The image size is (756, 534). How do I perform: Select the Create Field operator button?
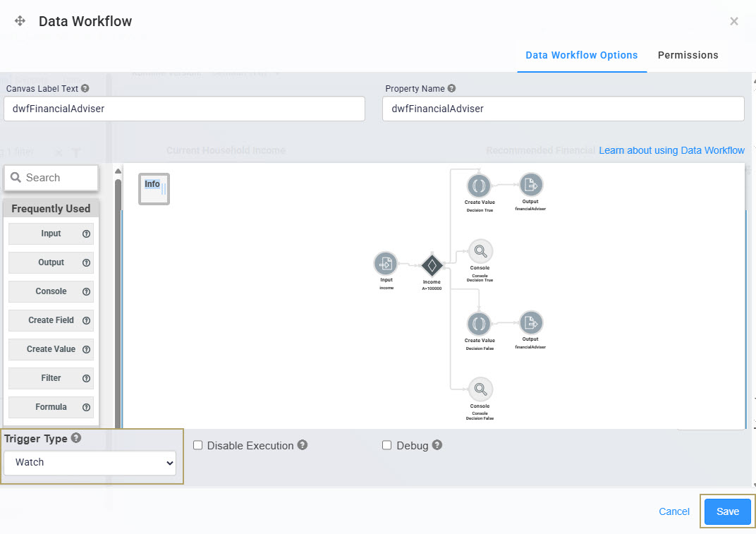click(x=51, y=320)
